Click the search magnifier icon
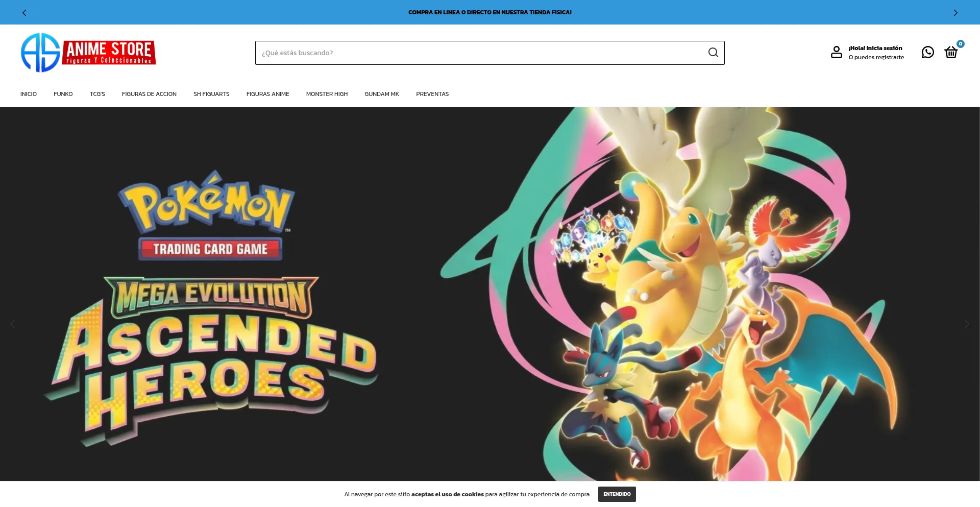Image resolution: width=980 pixels, height=507 pixels. [x=713, y=53]
